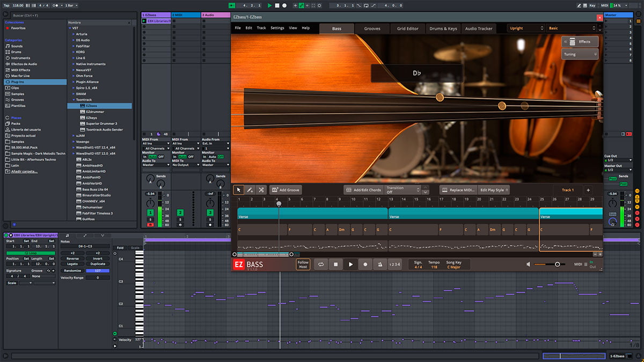Adjust the EZbass master volume slider
Screen dimensions: 644x362
tap(548, 264)
